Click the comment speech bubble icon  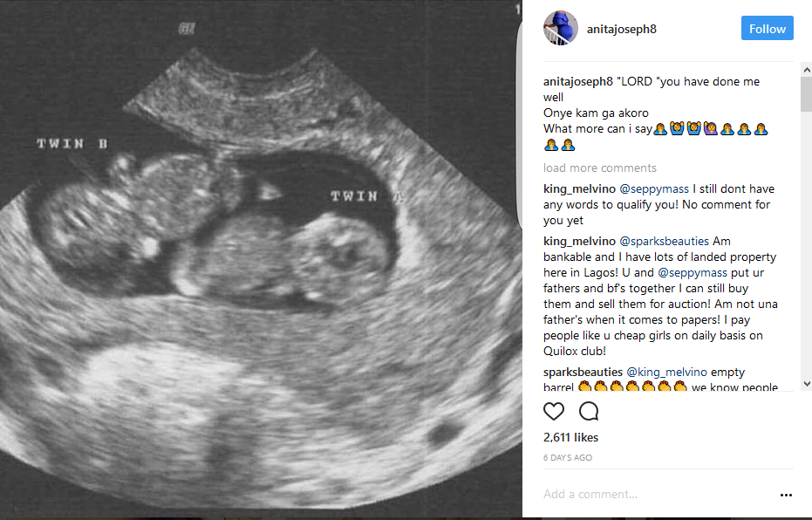tap(589, 411)
